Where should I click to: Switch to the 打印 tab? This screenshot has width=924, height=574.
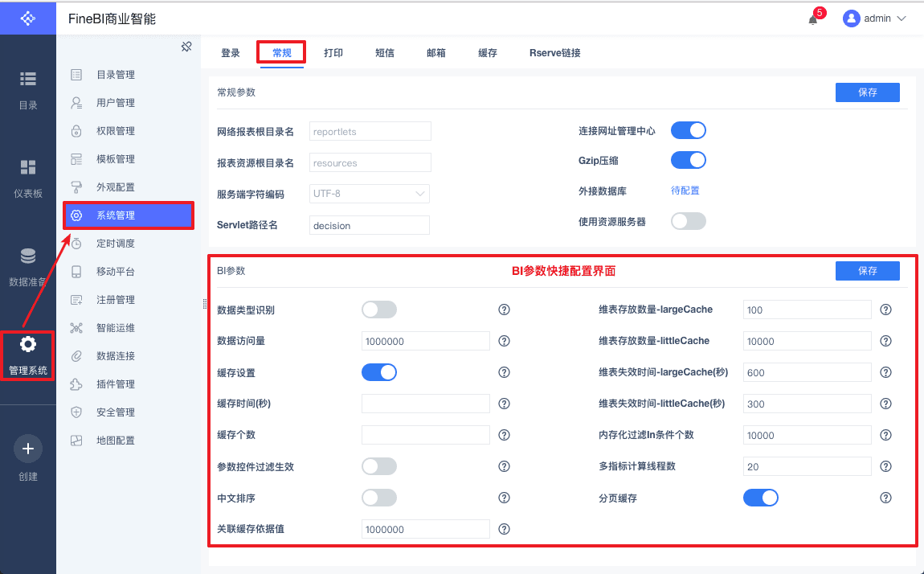click(x=333, y=53)
